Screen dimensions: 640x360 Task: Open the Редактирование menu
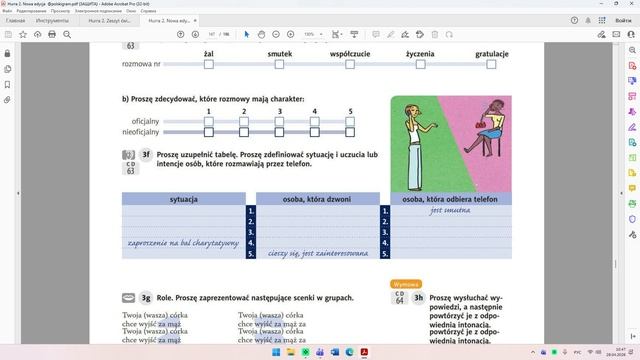(x=31, y=11)
